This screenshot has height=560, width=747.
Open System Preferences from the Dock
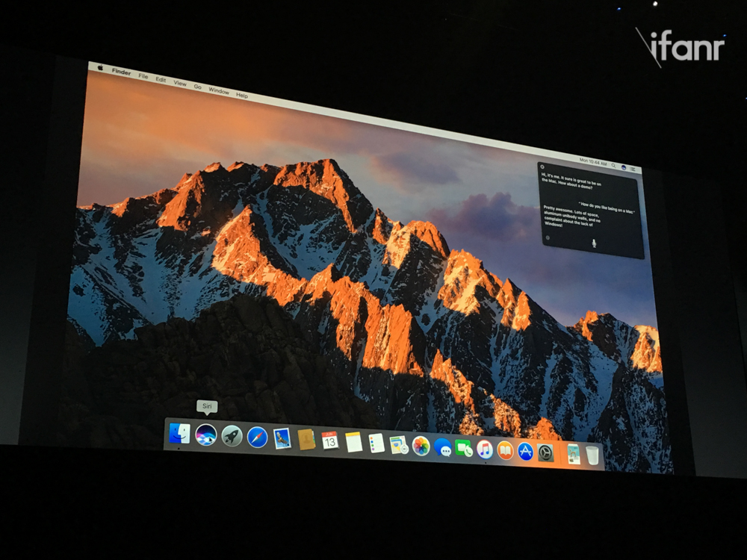[546, 452]
